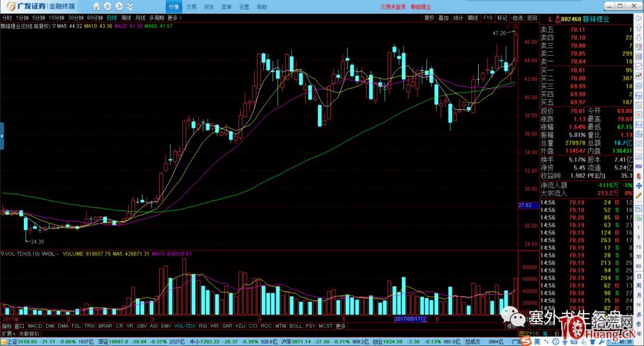The image size is (644, 346).
Task: Select the KDJ indicator tab
Action: click(240, 326)
